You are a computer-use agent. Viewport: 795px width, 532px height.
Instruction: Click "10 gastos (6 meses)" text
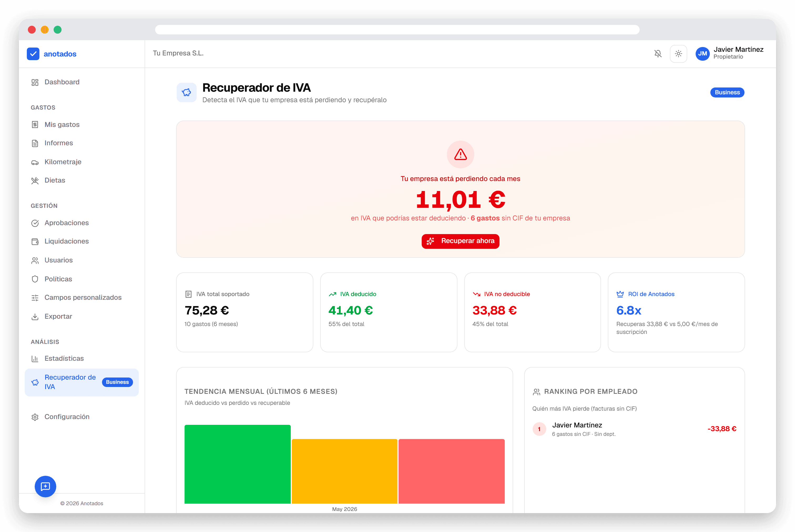(211, 324)
